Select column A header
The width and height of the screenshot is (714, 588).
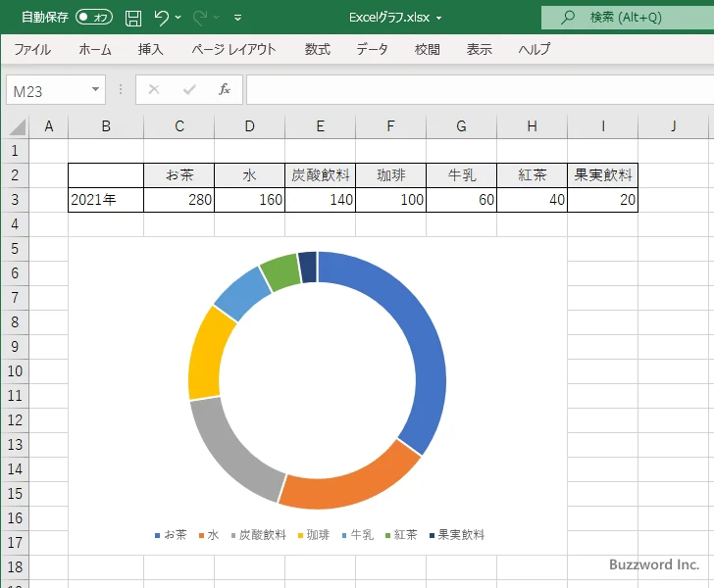[x=49, y=126]
